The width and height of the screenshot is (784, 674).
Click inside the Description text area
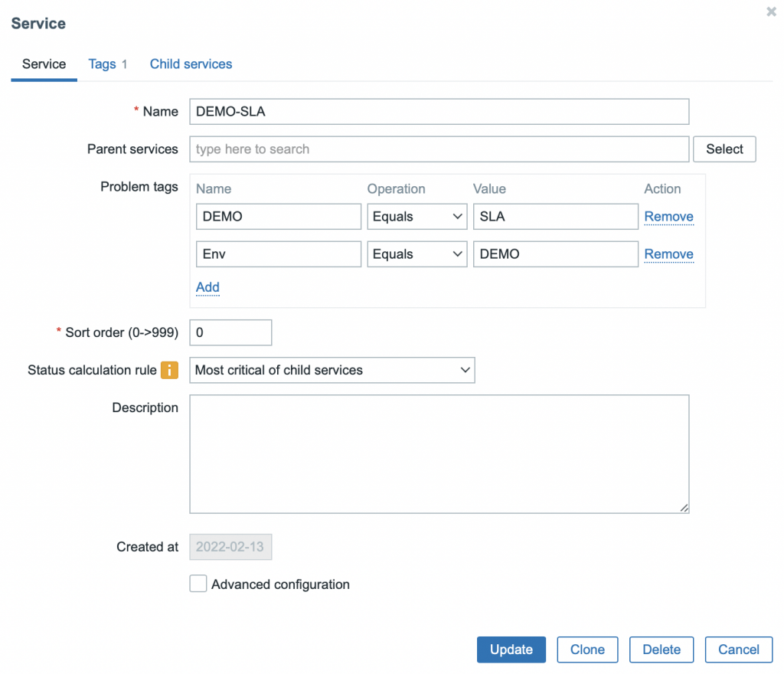tap(439, 453)
